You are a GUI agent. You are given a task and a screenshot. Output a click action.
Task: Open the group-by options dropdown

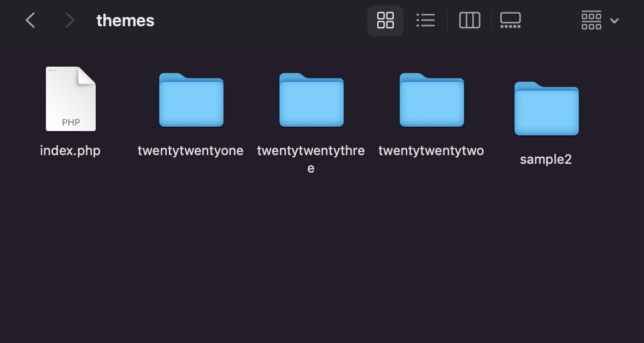(x=600, y=20)
